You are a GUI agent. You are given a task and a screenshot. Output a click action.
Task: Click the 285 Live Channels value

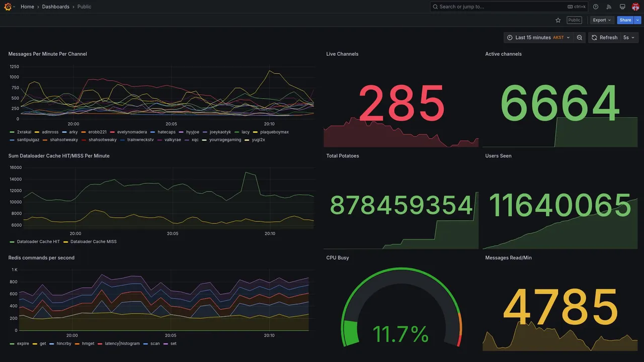tap(401, 104)
